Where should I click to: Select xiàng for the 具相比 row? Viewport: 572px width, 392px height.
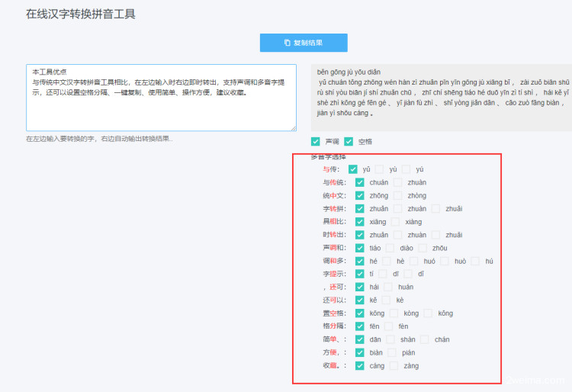(397, 222)
